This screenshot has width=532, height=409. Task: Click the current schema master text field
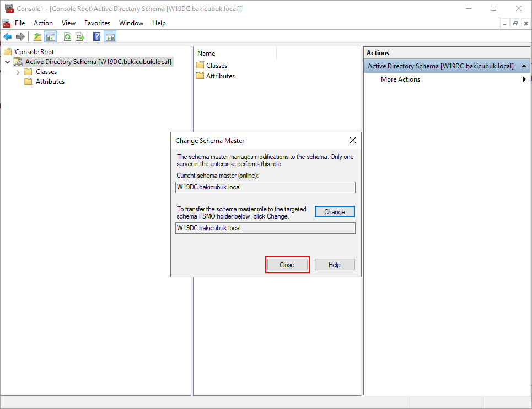[265, 187]
